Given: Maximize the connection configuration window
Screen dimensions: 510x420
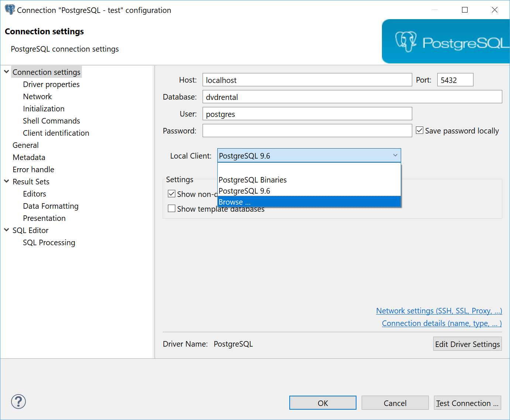Looking at the screenshot, I should pos(465,10).
